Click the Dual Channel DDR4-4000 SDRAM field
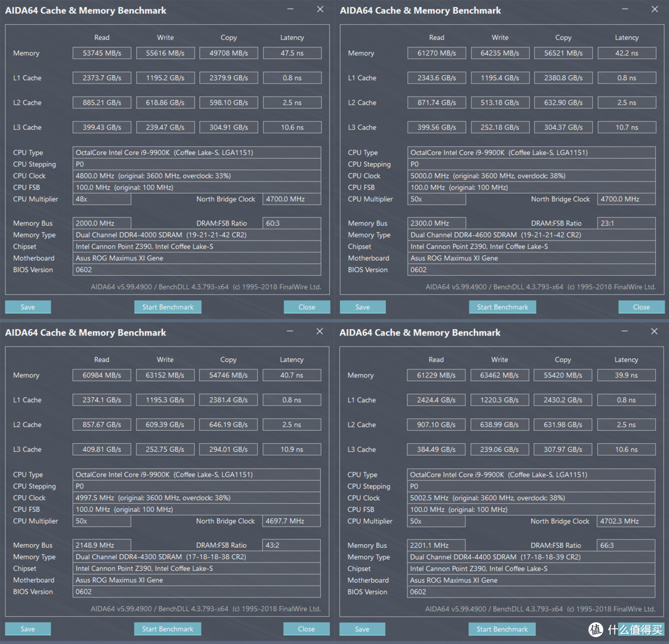 197,235
